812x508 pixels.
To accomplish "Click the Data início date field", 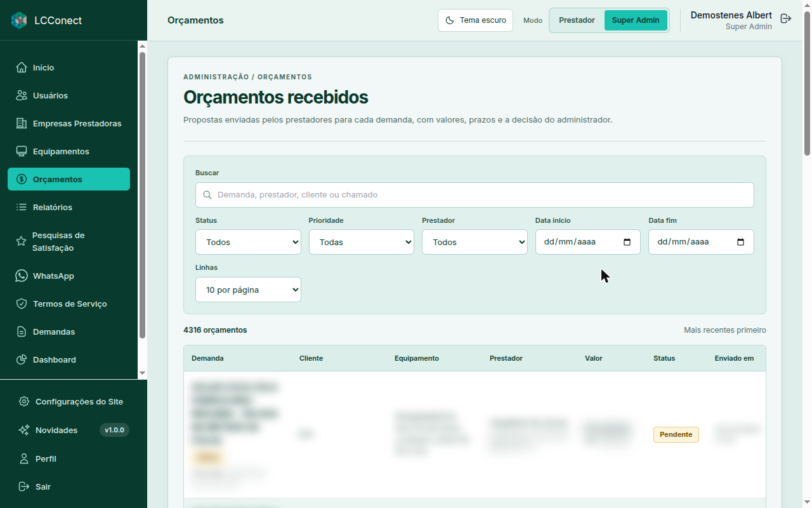I will pyautogui.click(x=588, y=242).
